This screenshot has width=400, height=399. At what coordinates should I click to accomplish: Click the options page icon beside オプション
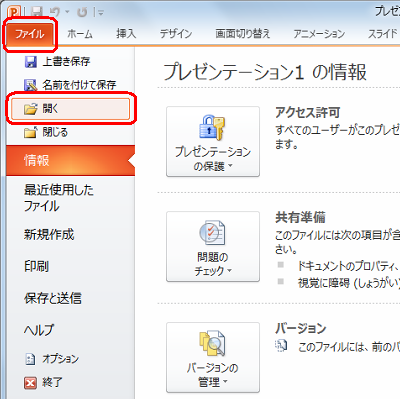tap(30, 359)
